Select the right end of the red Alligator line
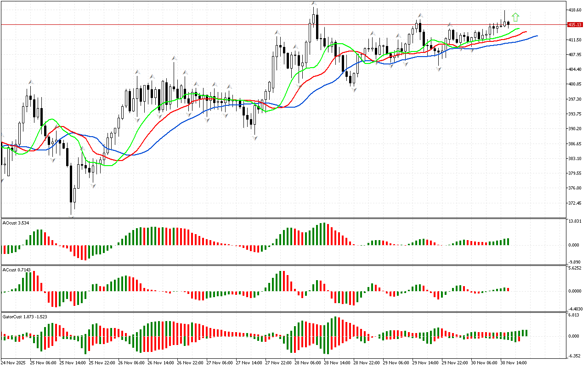588x368 pixels. coord(526,32)
